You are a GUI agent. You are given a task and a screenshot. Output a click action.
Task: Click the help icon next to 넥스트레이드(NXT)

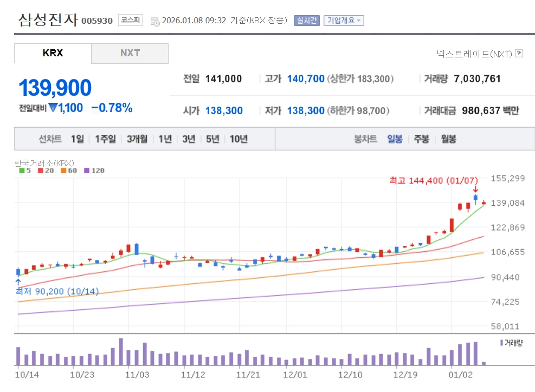tap(519, 53)
